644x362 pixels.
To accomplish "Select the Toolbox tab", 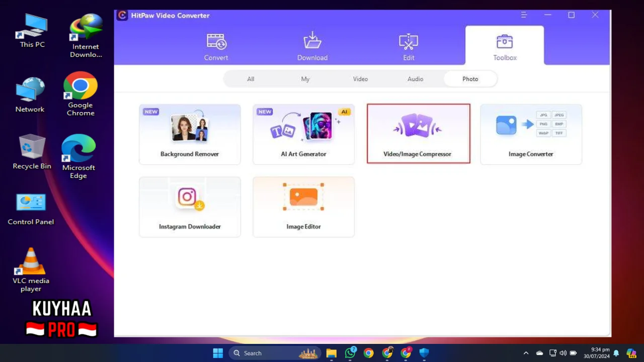I will point(505,45).
